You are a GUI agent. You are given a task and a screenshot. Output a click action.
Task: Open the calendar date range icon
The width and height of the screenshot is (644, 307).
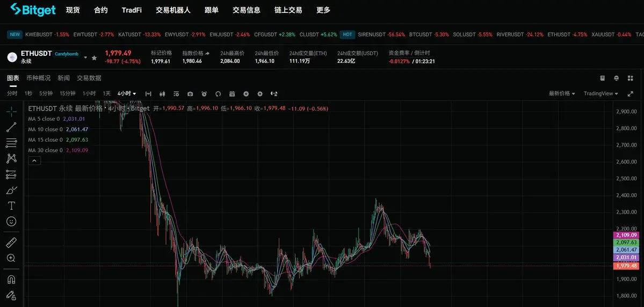232,93
